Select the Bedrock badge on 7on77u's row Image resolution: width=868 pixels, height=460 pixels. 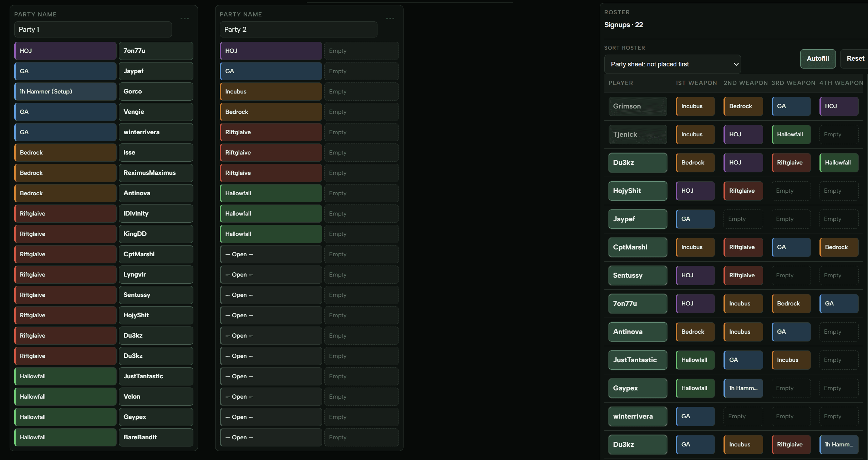pyautogui.click(x=791, y=303)
